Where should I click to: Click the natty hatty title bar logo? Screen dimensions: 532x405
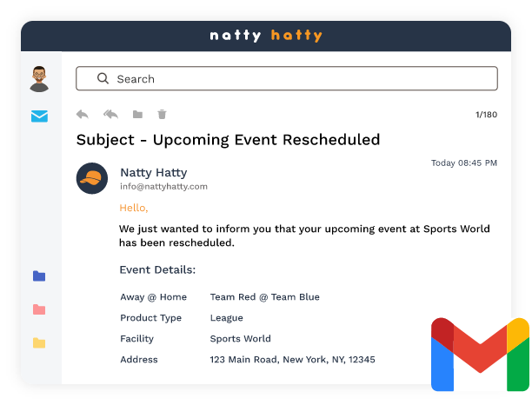(x=266, y=36)
